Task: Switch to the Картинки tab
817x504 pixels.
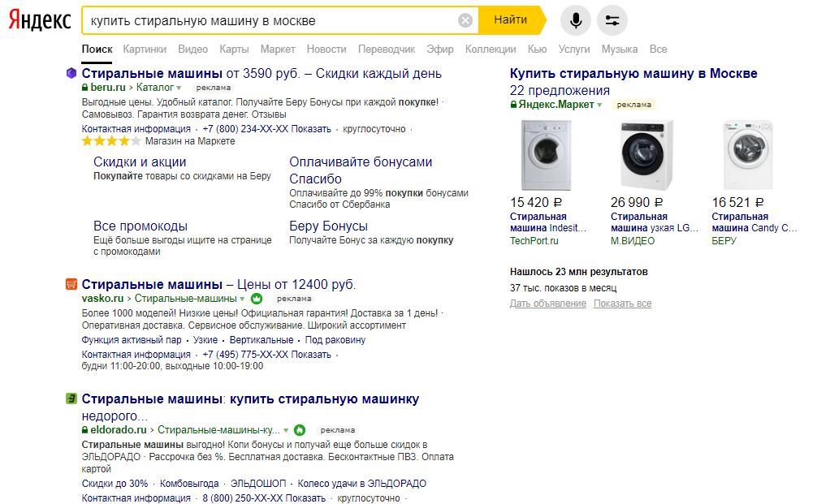Action: coord(145,49)
